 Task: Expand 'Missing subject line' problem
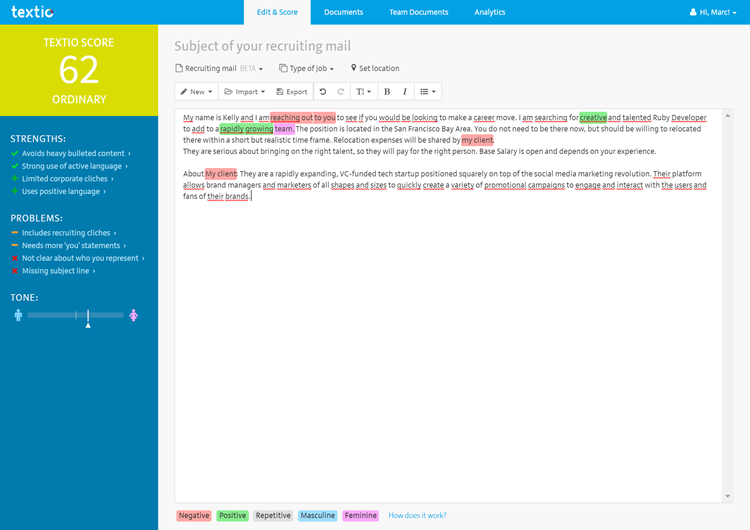[x=55, y=271]
